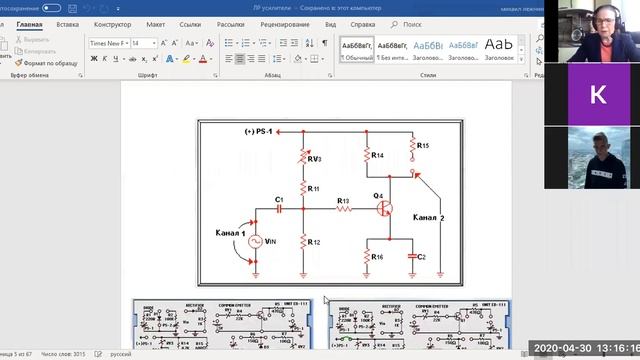Align text right
This screenshot has width=640, height=360.
click(x=251, y=59)
